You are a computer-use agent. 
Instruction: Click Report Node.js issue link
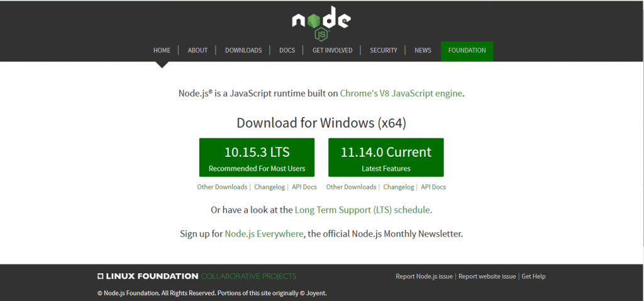[x=425, y=276]
